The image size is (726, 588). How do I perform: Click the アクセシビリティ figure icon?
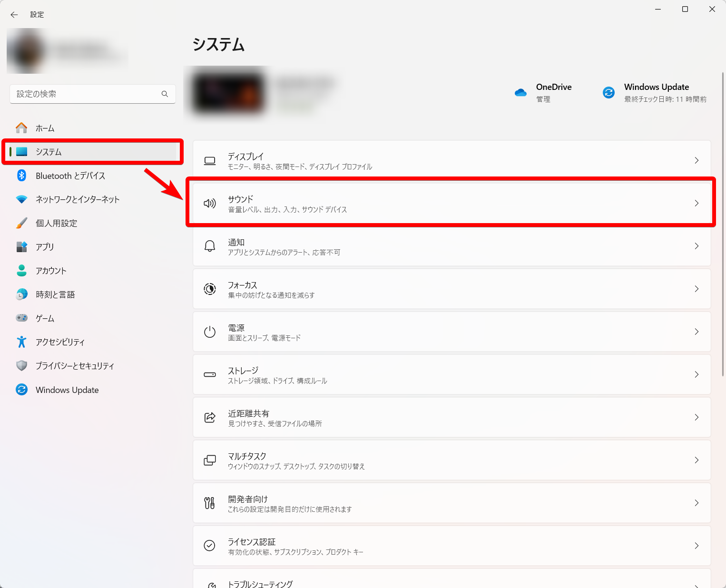point(21,342)
